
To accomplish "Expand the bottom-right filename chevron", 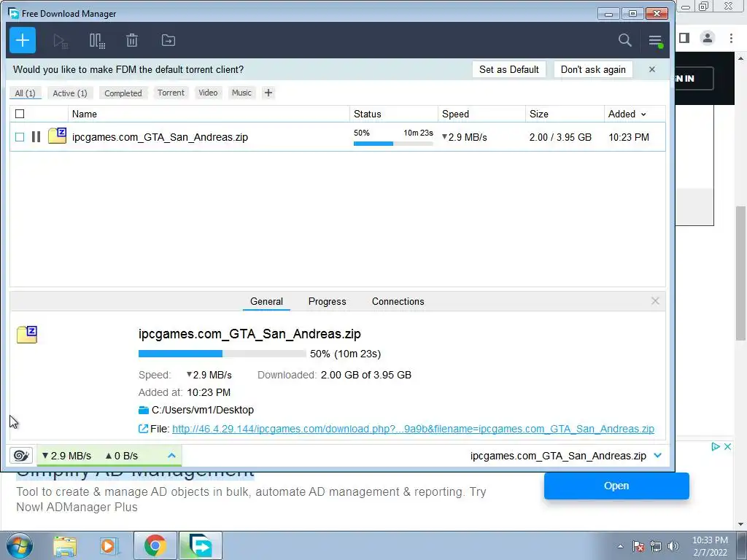I will [x=658, y=456].
